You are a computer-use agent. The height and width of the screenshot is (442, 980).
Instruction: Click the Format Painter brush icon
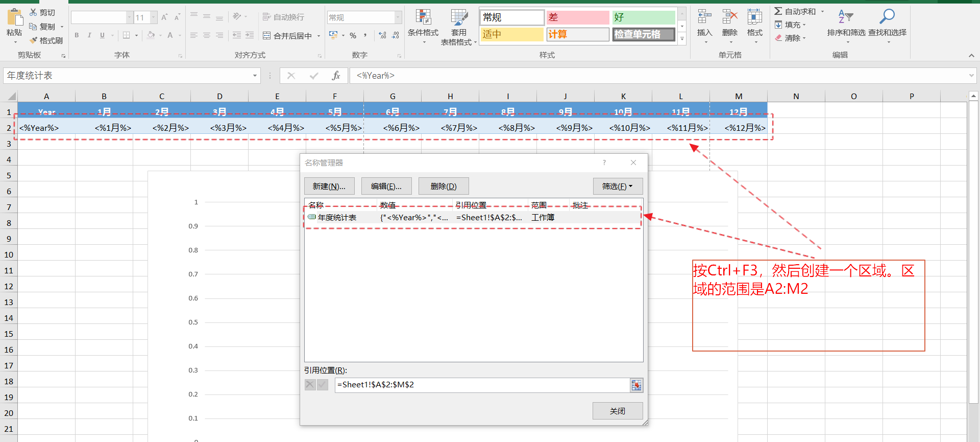coord(34,40)
